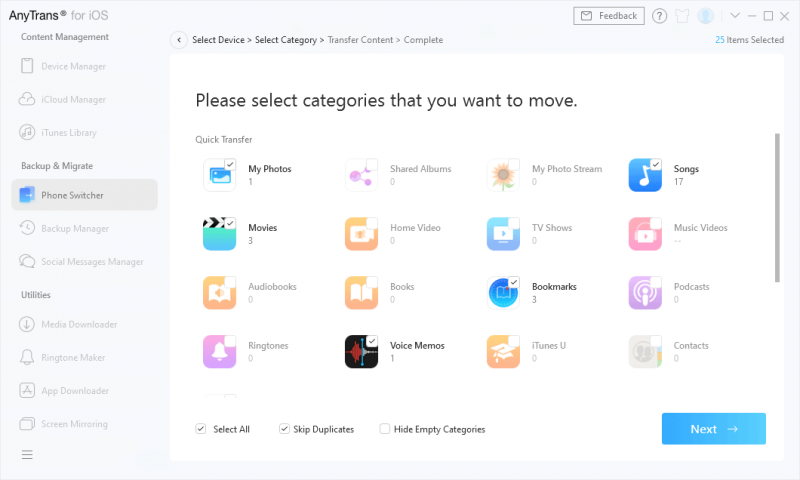Open the sidebar hamburger menu icon
The image size is (800, 480).
(27, 454)
